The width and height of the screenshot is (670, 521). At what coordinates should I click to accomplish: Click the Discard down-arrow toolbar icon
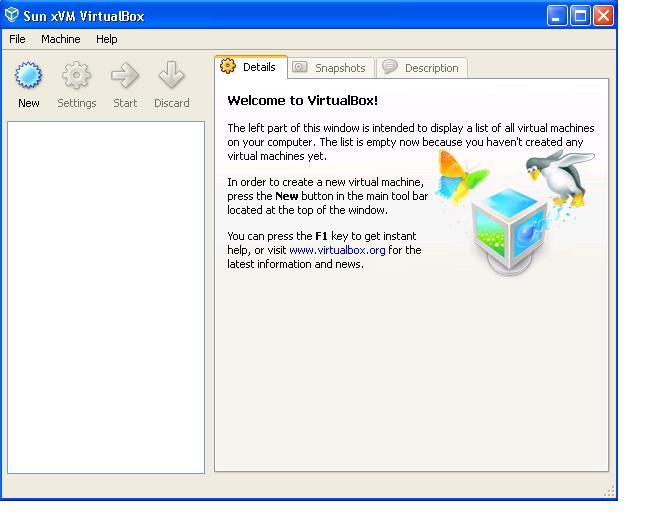(171, 75)
